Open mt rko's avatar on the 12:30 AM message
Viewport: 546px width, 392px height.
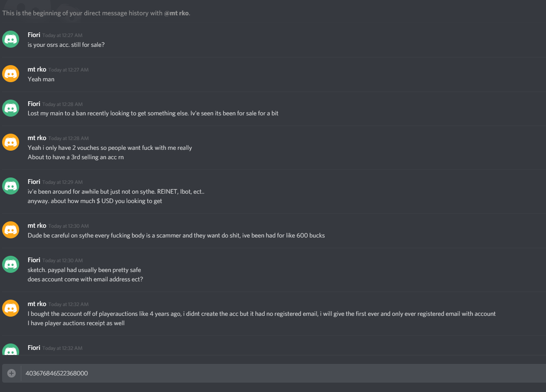[x=11, y=230]
